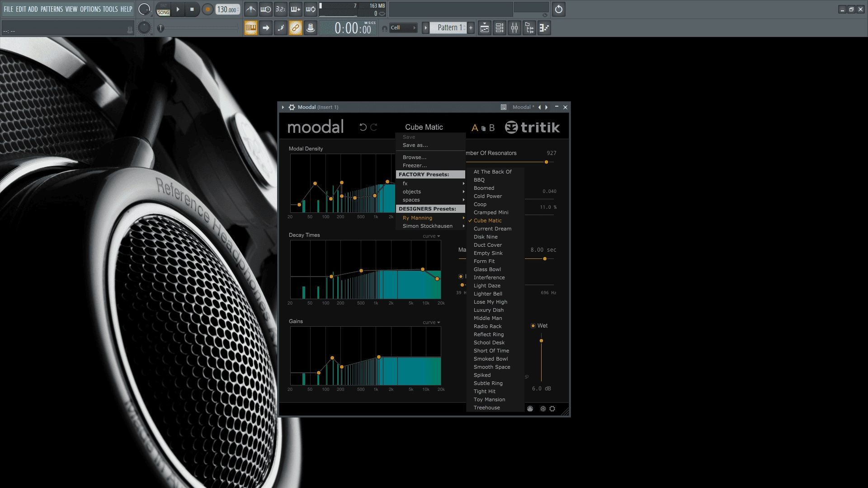Click the arrow left of Pattern 1 selector
Viewport: 868px width, 488px height.
coord(425,28)
